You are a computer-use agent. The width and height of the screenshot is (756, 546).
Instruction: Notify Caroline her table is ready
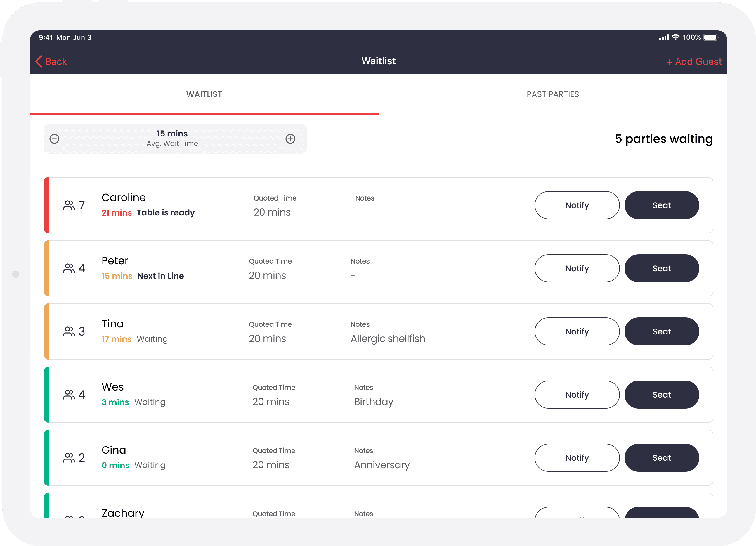pyautogui.click(x=577, y=205)
